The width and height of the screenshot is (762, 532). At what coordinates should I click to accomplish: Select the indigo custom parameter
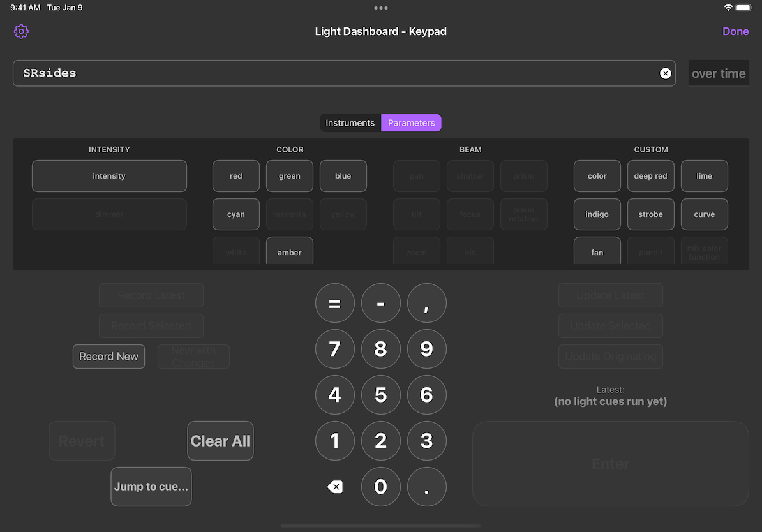click(x=597, y=214)
